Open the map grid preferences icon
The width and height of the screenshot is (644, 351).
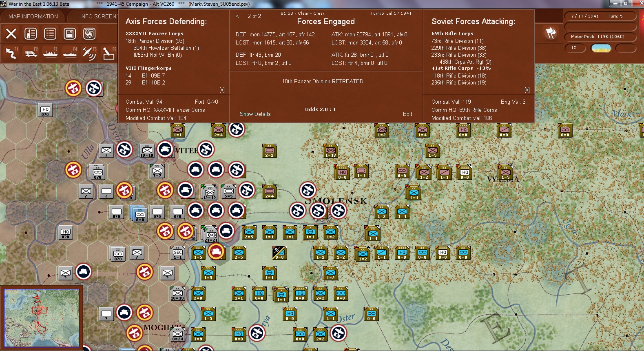pos(89,33)
